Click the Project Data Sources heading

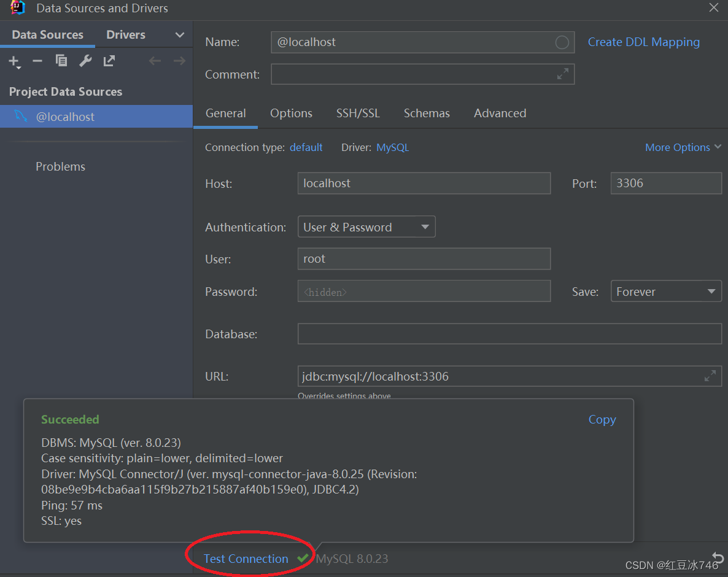66,92
